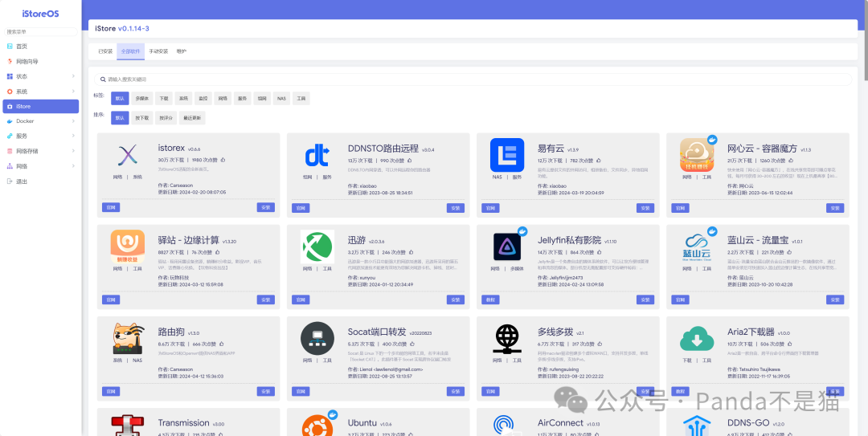Expand the Docker sidebar menu arrow
Screen dimensions: 868x436
pos(73,121)
